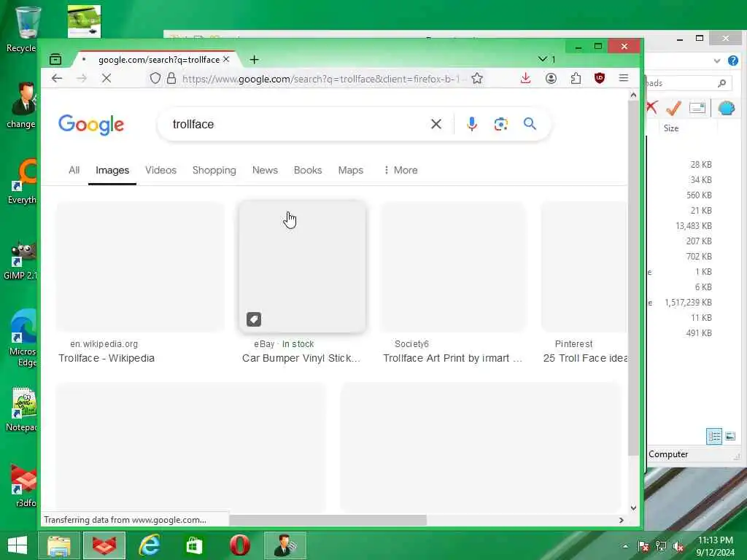Select the 1,517,239 KB file row

pos(688,303)
